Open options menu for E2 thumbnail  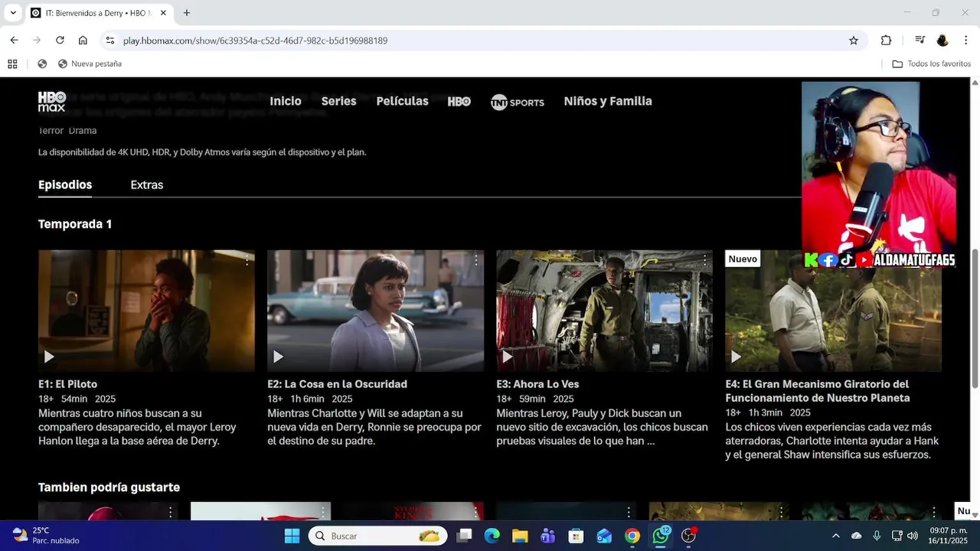(475, 261)
